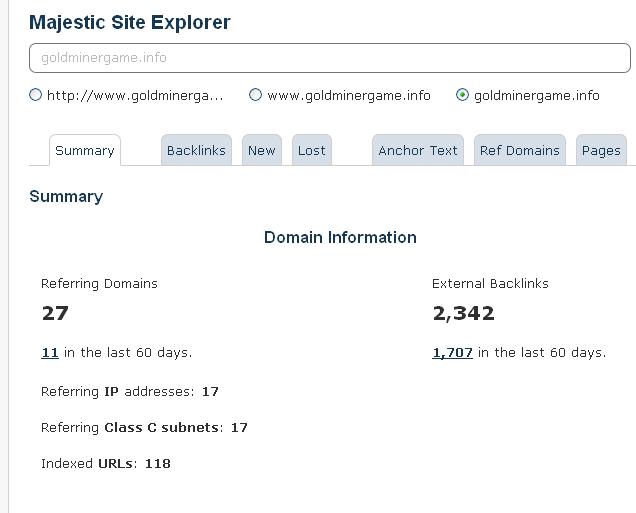Click the External Backlinks label
Image resolution: width=636 pixels, height=513 pixels.
[490, 283]
